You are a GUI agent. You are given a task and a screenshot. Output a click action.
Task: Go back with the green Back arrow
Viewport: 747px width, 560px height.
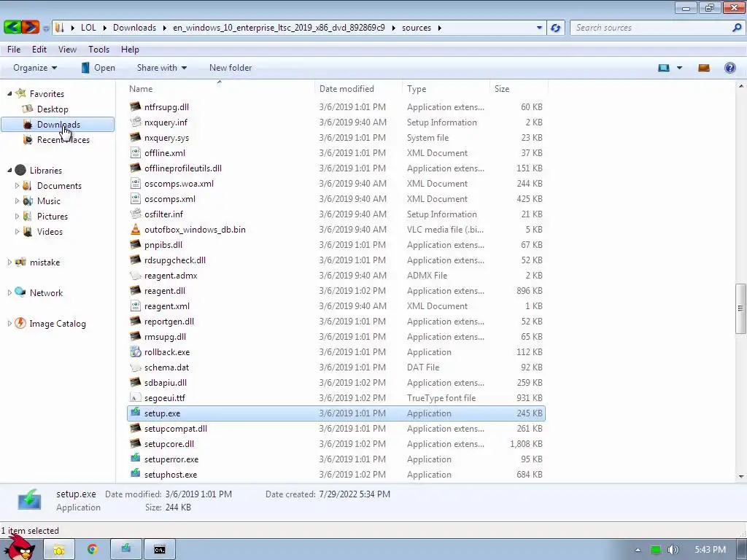pyautogui.click(x=12, y=27)
